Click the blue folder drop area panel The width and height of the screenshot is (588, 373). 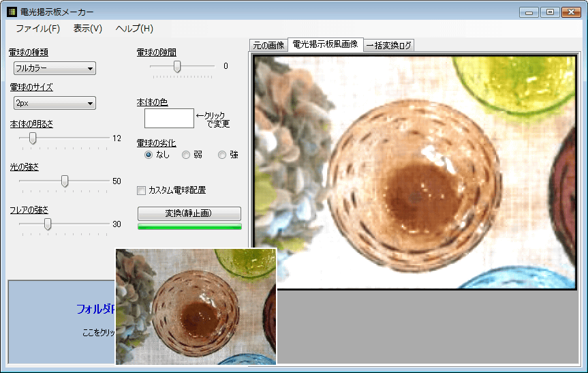coord(61,322)
